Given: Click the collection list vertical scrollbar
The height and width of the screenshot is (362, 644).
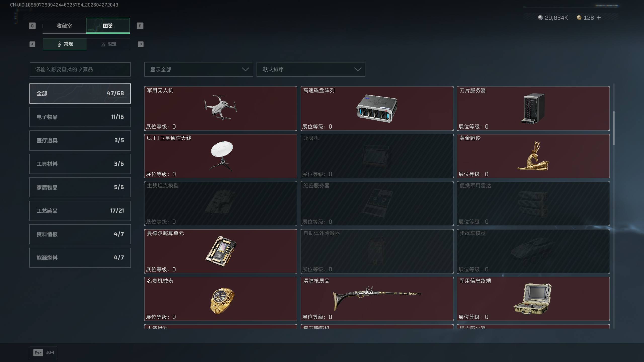Looking at the screenshot, I should tap(614, 128).
